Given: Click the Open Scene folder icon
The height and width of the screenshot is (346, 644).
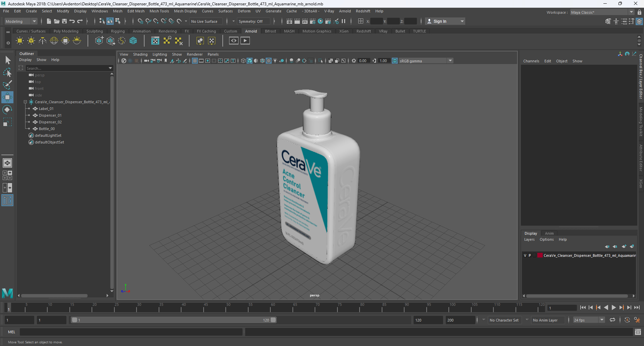Looking at the screenshot, I should (57, 21).
